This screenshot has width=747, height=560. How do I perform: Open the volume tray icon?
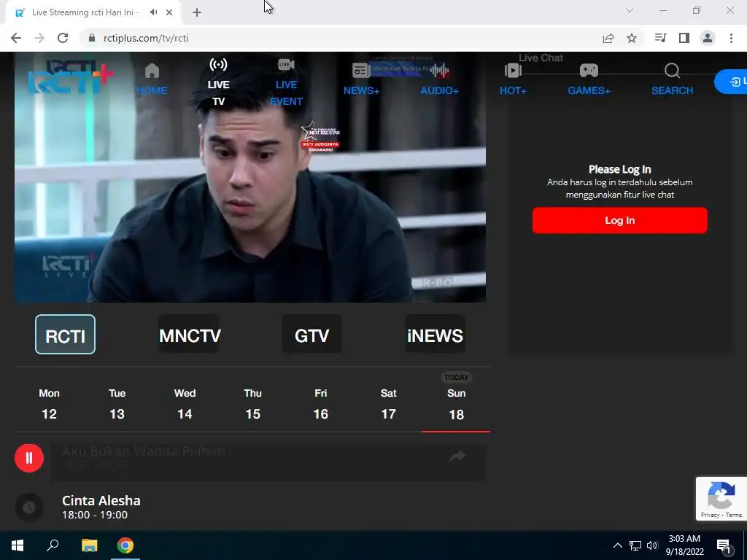652,545
